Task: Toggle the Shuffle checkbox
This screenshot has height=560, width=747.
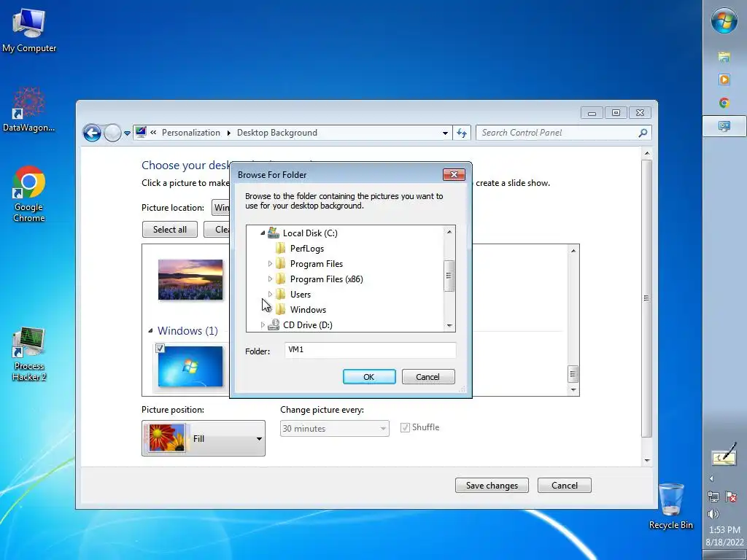Action: tap(405, 427)
